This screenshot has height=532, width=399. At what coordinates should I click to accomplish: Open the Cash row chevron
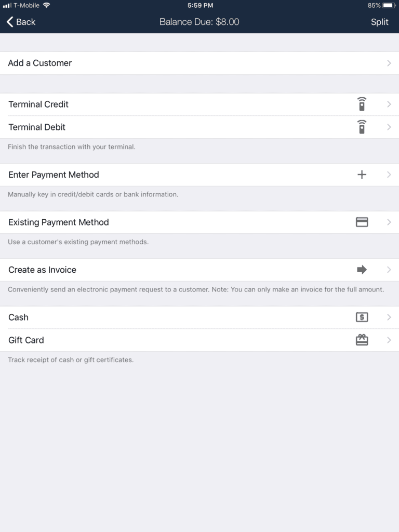coord(389,317)
